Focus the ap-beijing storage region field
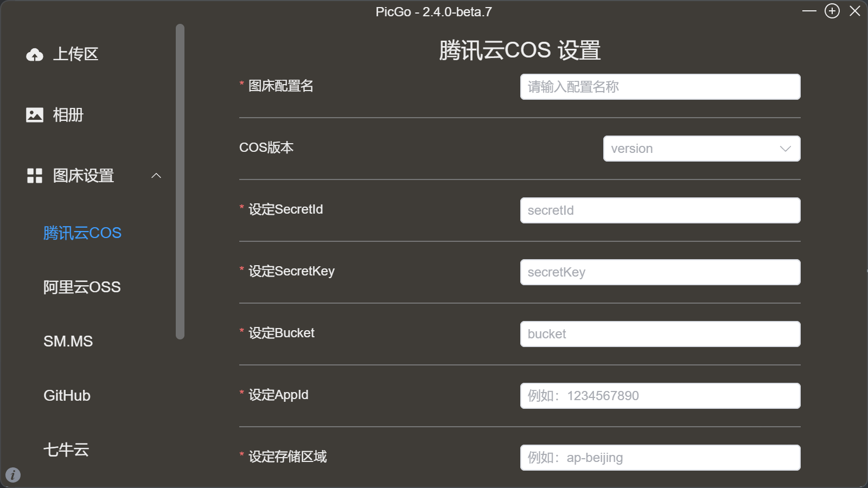Viewport: 868px width, 488px height. (660, 458)
